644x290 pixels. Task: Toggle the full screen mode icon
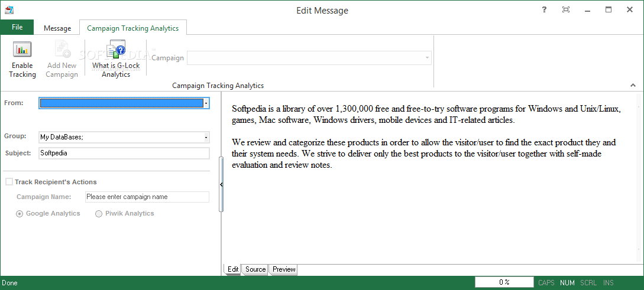pyautogui.click(x=566, y=10)
